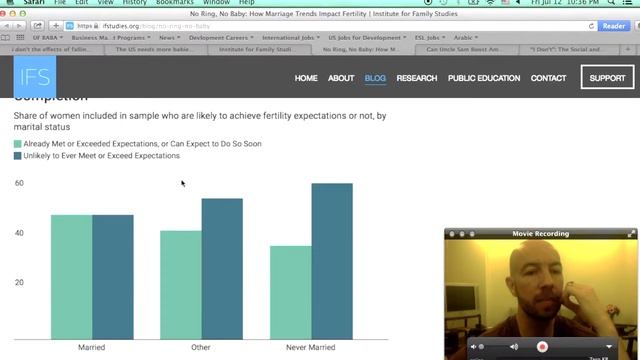Viewport: 640px width, 360px height.
Task: Click the dark blue legend swatch
Action: 18,156
